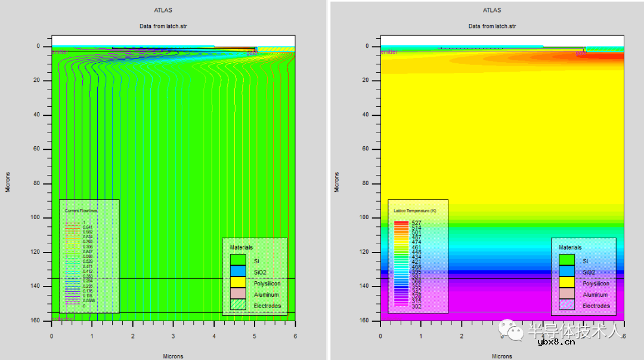644x360 pixels.
Task: Click the left plot's 'Data from latch.str' subtitle
Action: [x=163, y=26]
